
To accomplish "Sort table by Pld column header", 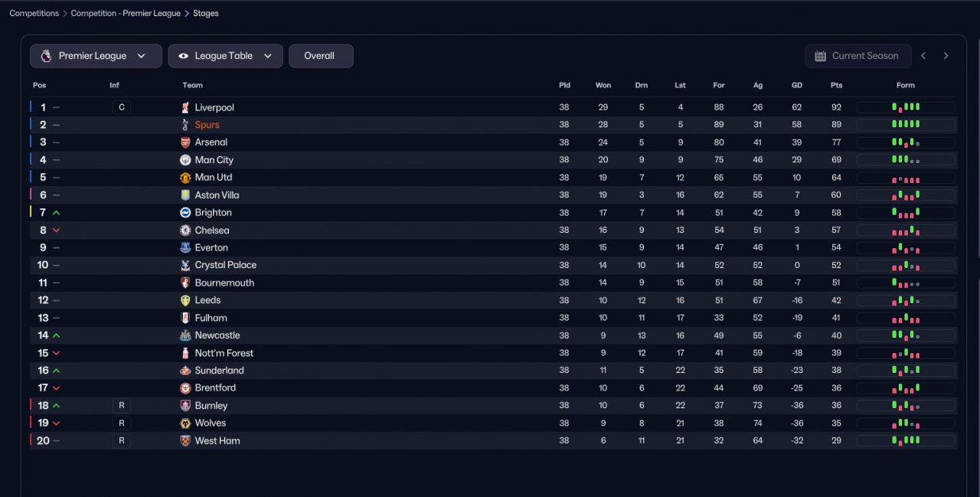I will point(564,86).
